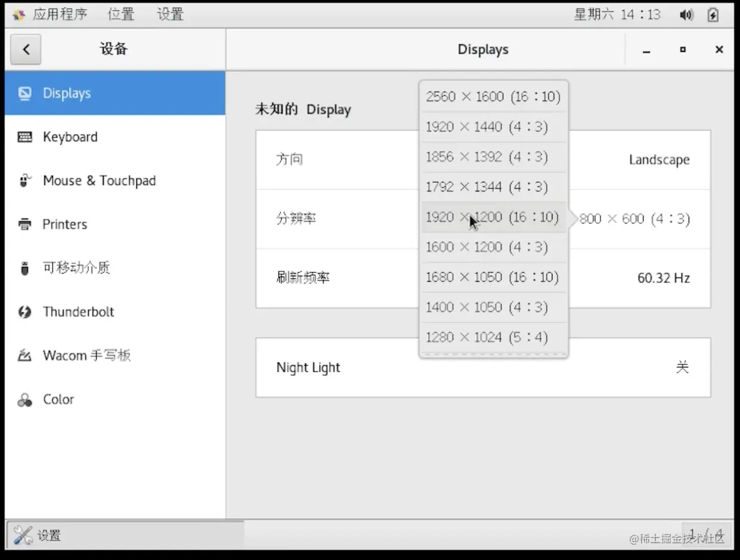Click the Displays monitor icon in sidebar
The height and width of the screenshot is (560, 740).
tap(24, 94)
